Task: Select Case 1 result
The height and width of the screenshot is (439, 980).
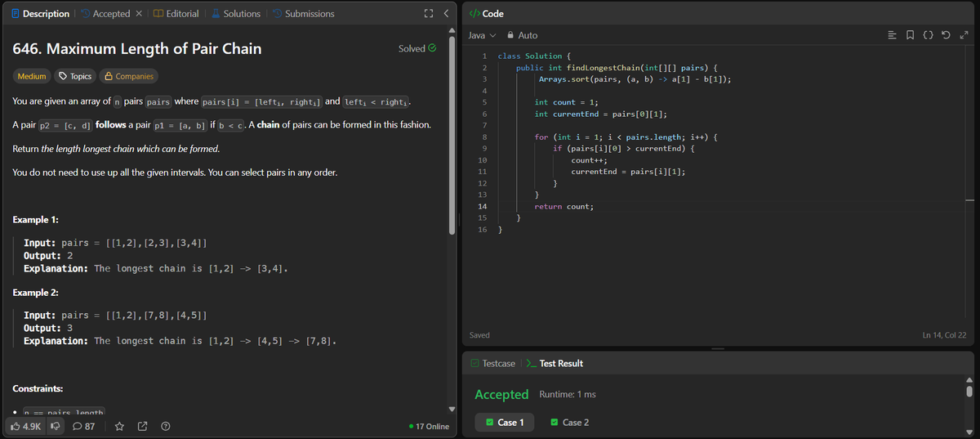Action: tap(504, 422)
